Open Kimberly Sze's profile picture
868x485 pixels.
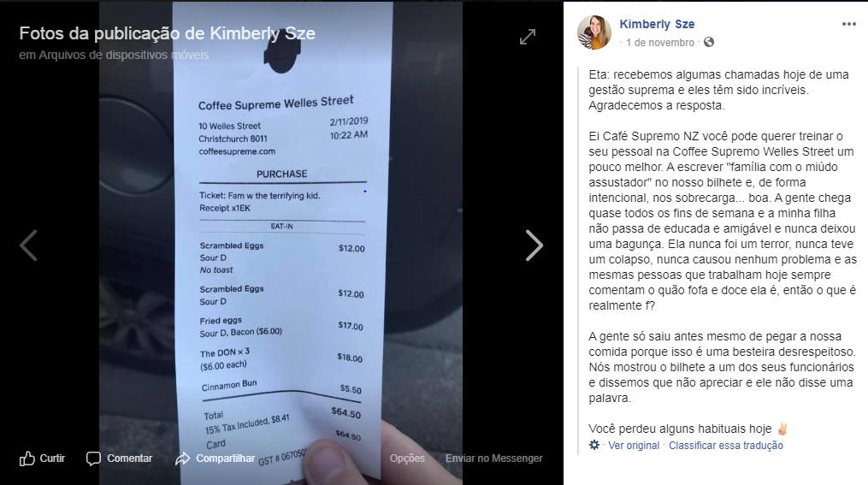594,33
